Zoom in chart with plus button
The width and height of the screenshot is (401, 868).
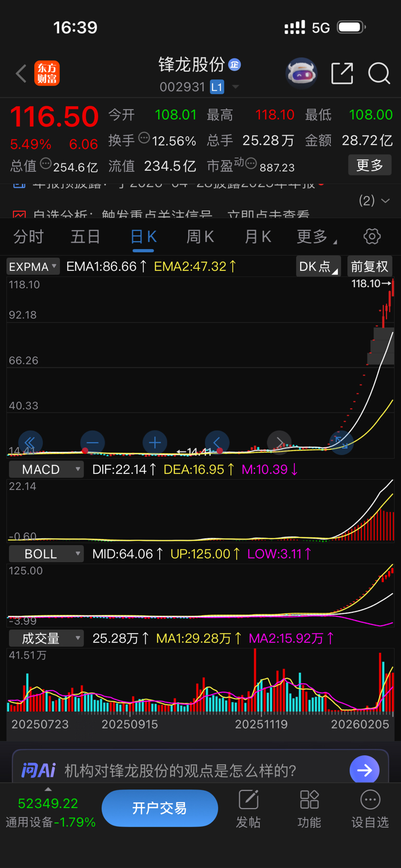155,443
